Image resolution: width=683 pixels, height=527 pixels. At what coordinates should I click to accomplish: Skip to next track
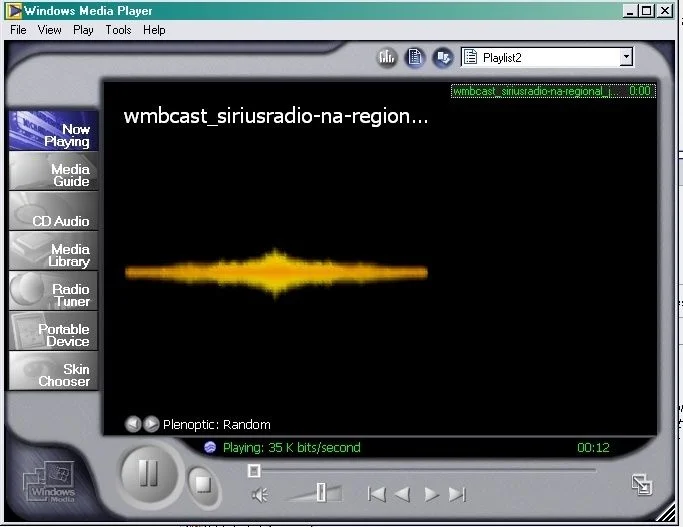[x=457, y=495]
